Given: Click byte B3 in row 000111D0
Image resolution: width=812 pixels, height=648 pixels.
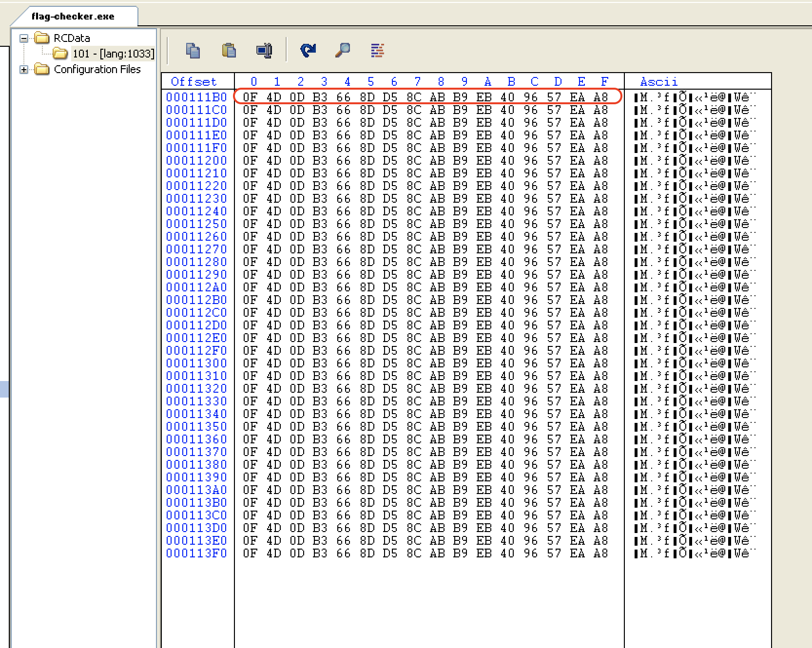Looking at the screenshot, I should [x=320, y=122].
